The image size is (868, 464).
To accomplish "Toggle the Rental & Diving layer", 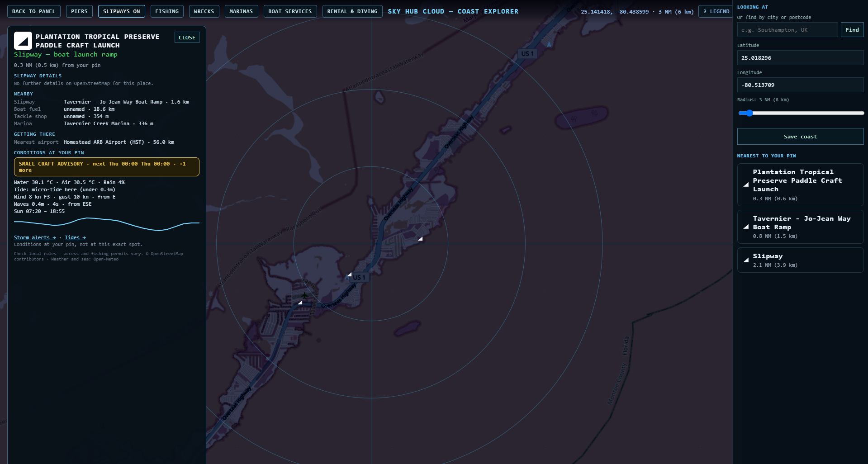I will tap(352, 11).
